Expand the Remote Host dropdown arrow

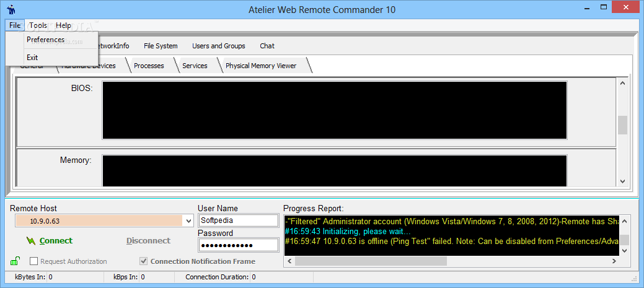coord(188,221)
